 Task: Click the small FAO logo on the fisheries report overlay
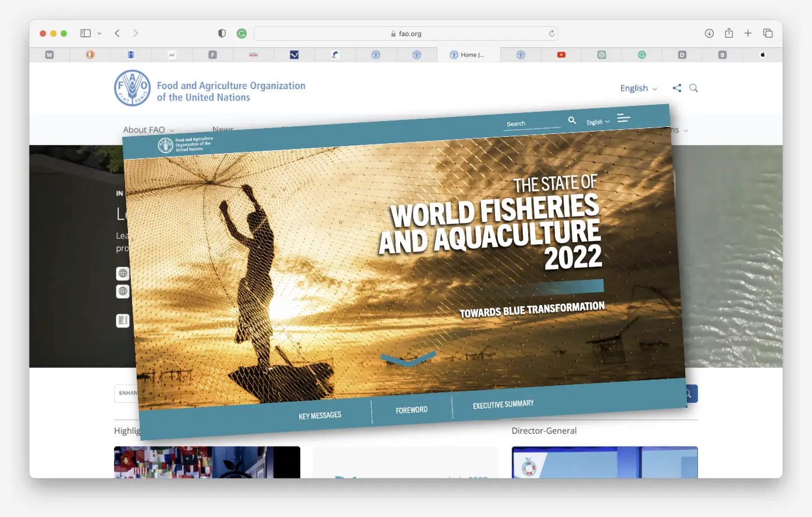pyautogui.click(x=186, y=144)
